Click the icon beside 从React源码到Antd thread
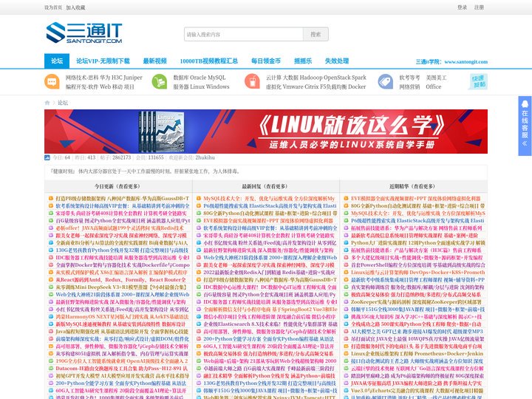 [x=51, y=280]
